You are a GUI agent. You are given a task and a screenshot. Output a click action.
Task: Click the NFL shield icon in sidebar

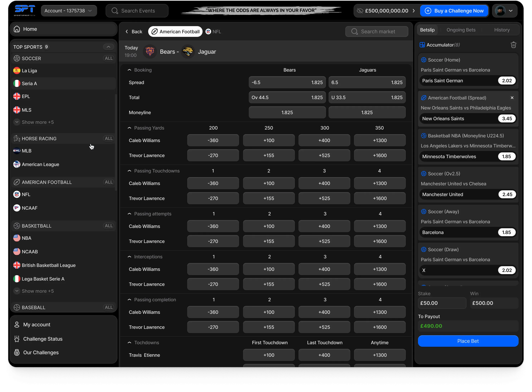[17, 194]
